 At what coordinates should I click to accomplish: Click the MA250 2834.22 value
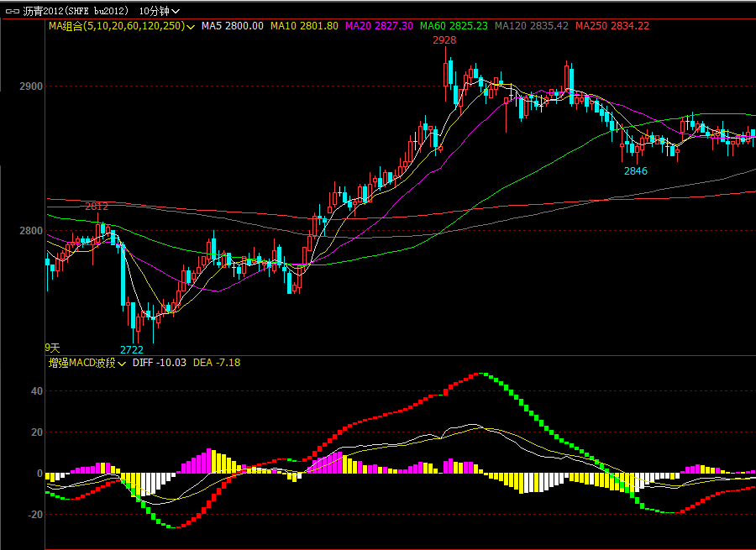[612, 26]
